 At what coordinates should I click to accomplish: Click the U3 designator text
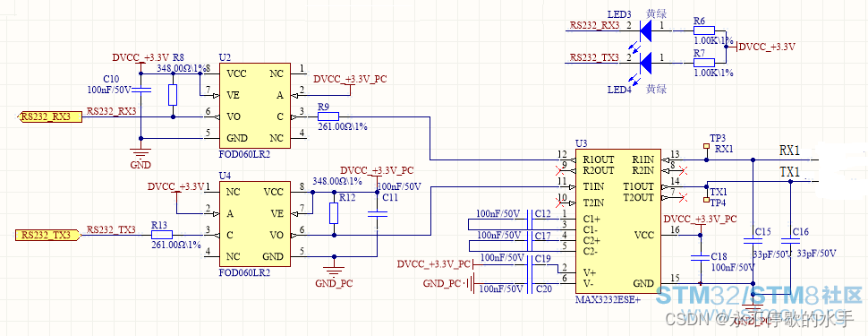(x=581, y=143)
